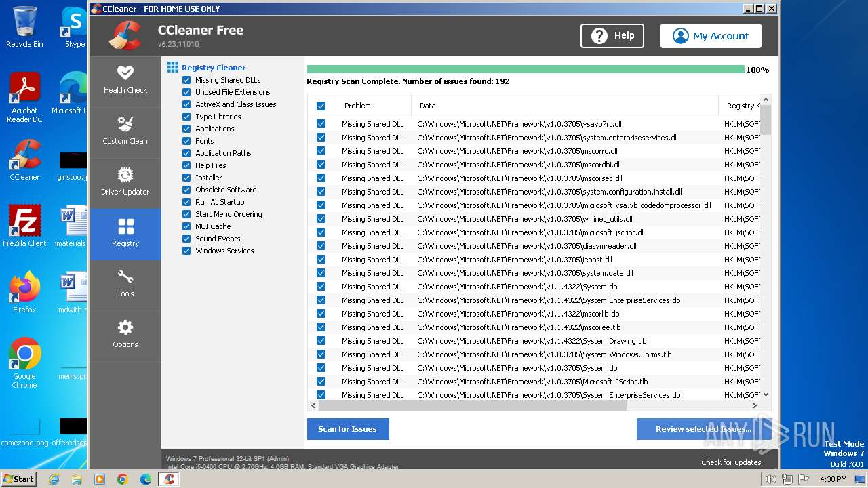
Task: Toggle the Installer checkbox
Action: pos(186,178)
